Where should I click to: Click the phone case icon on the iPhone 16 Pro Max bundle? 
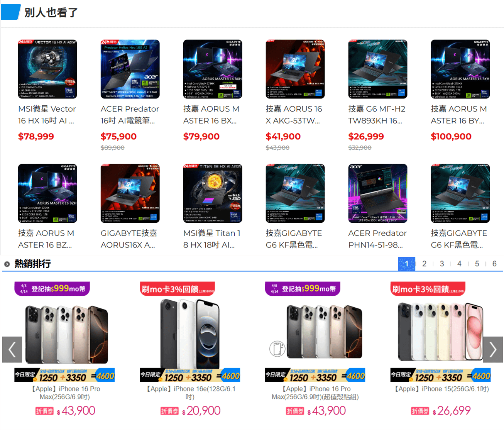[277, 349]
